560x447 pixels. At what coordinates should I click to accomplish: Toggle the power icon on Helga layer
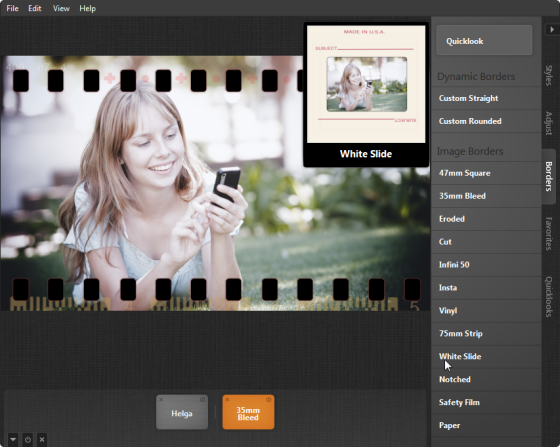pyautogui.click(x=202, y=400)
